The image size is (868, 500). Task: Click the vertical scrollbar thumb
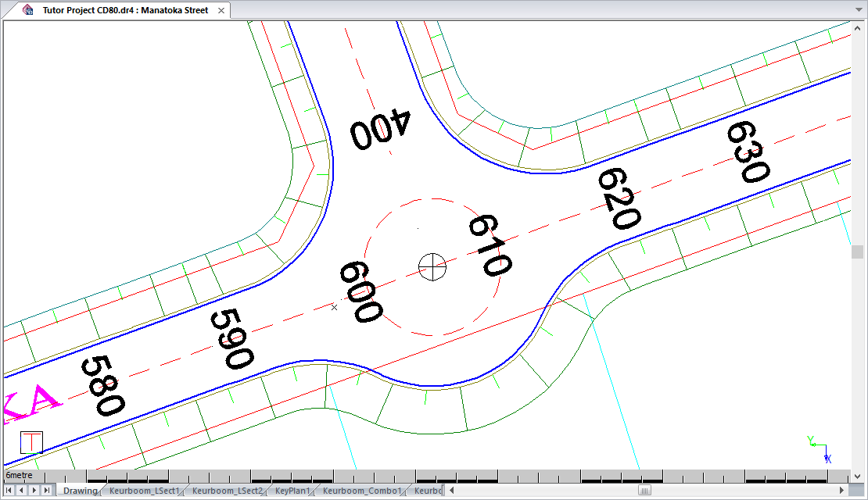tap(858, 252)
